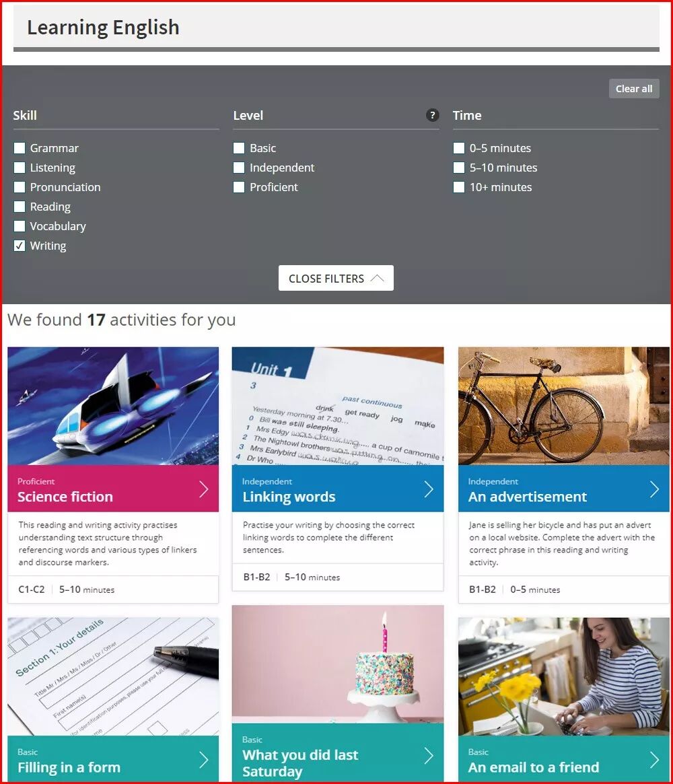Click the Linking words card arrow

[429, 489]
